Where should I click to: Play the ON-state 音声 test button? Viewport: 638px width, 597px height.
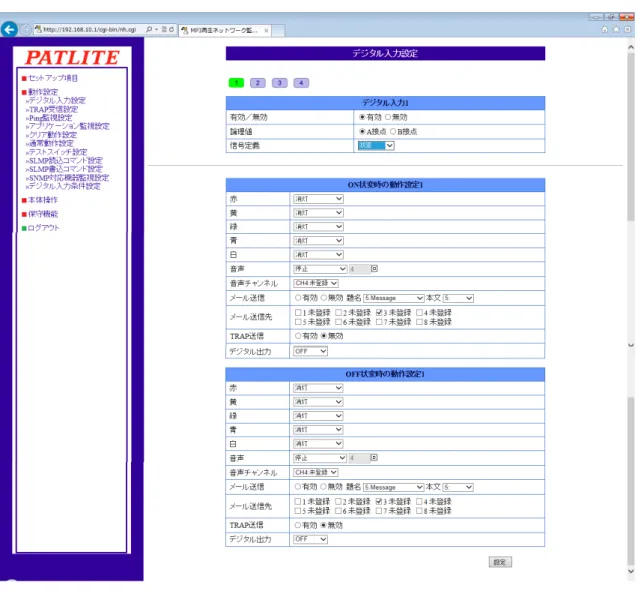(x=374, y=269)
